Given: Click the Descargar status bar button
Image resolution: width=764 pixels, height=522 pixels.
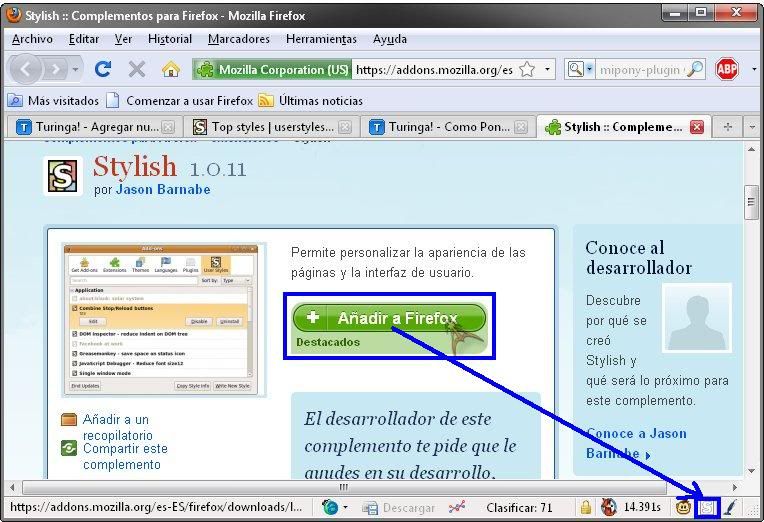Looking at the screenshot, I should click(x=399, y=508).
